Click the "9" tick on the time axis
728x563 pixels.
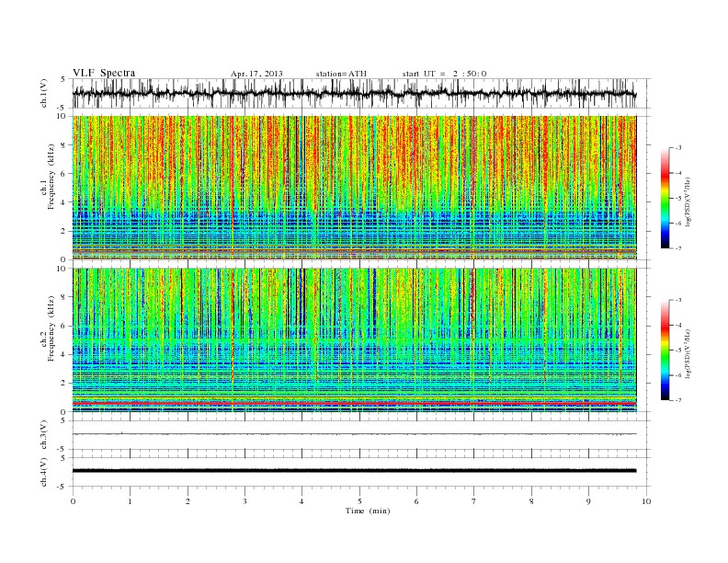pyautogui.click(x=588, y=501)
